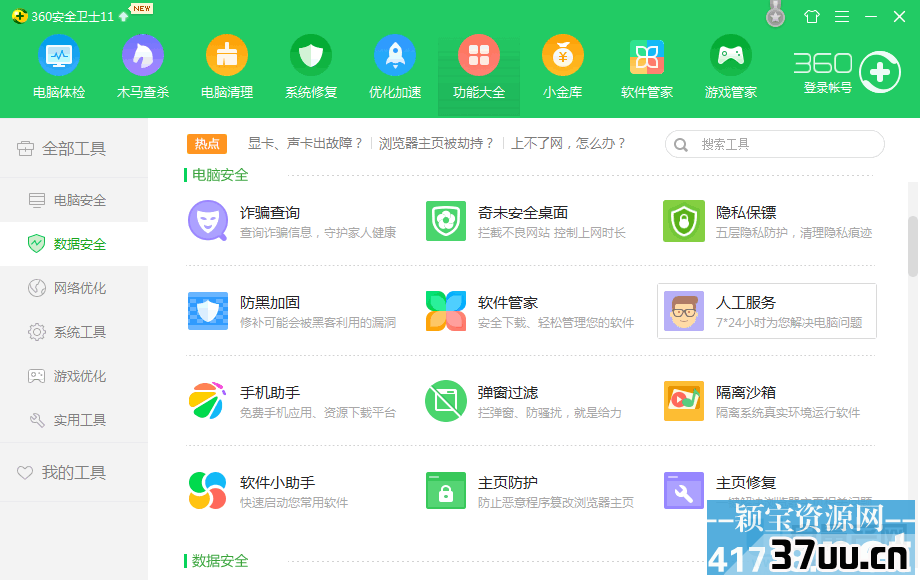The width and height of the screenshot is (920, 580).
Task: Open 奇未安全桌面 shield icon
Action: pos(446,221)
